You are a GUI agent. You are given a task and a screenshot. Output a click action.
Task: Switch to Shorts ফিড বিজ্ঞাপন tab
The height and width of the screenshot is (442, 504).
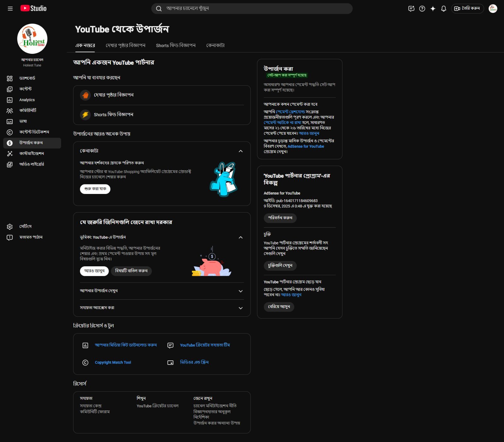(x=176, y=46)
